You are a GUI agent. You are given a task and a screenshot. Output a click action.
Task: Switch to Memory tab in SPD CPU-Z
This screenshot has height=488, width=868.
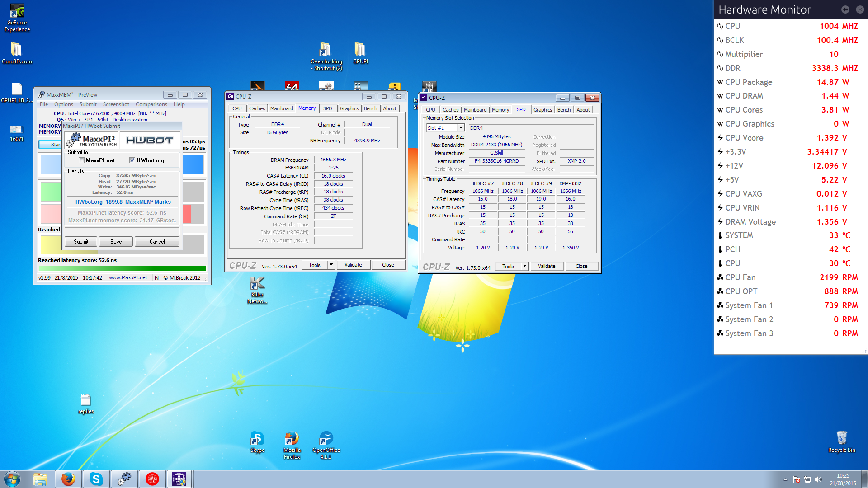tap(500, 110)
